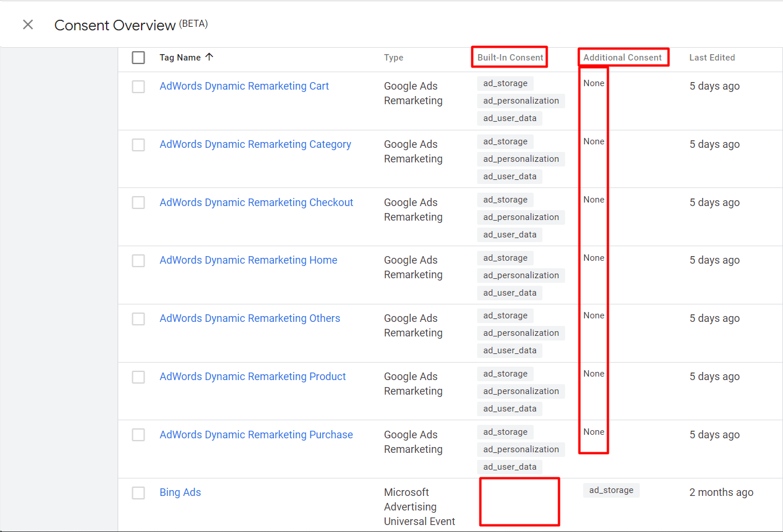Open AdWords Dynamic Remarketing Product tag
Screen dimensions: 783x532
coord(253,377)
